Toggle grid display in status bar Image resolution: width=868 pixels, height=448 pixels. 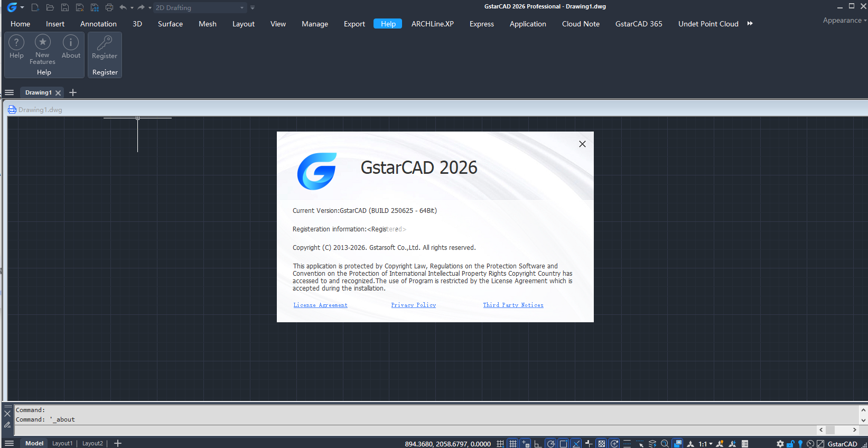(512, 444)
